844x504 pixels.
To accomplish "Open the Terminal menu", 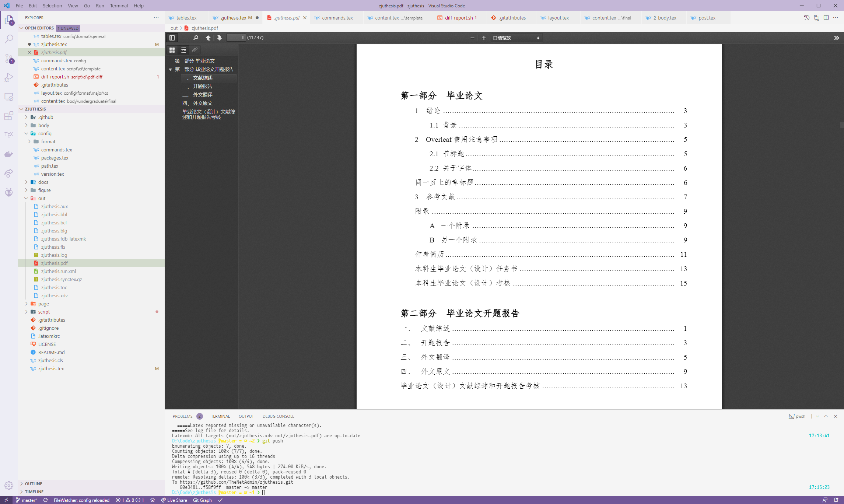I will click(119, 6).
